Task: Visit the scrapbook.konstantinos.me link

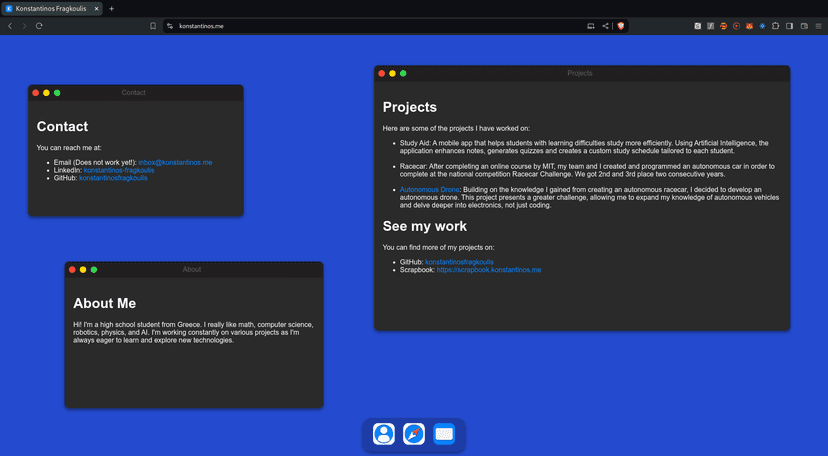Action: pos(488,270)
